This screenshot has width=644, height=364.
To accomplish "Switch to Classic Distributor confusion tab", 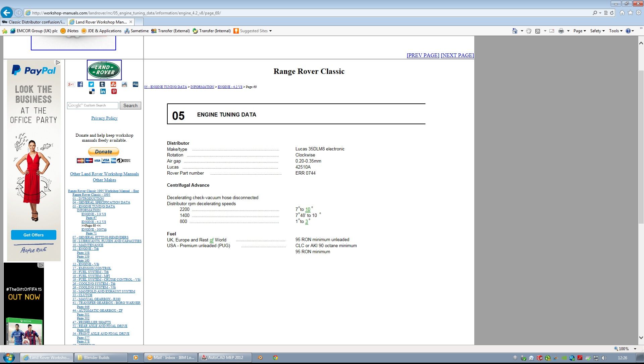I will coord(34,22).
